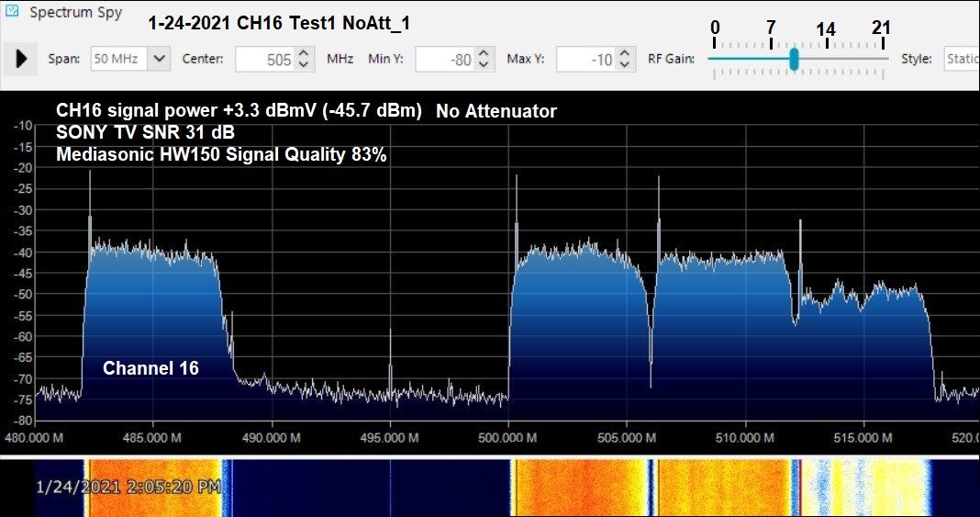The width and height of the screenshot is (980, 517).
Task: Open the Span 50 MHz dropdown
Action: pyautogui.click(x=159, y=59)
